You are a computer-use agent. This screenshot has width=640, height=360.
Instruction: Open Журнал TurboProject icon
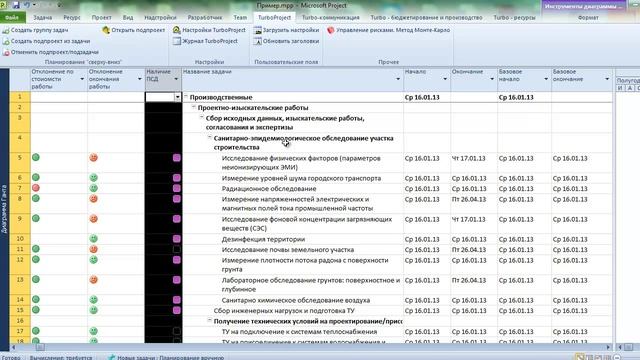[176, 41]
